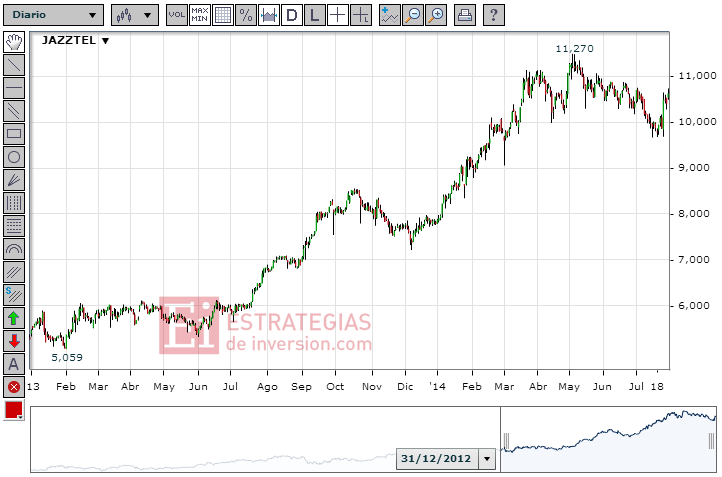Click the 11,270 maximum price label
The width and height of the screenshot is (722, 477).
[575, 49]
